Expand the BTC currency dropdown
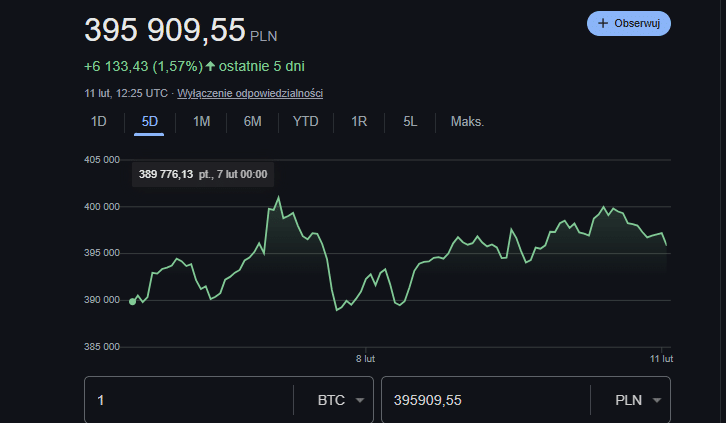Viewport: 726px width, 423px height. [x=341, y=400]
